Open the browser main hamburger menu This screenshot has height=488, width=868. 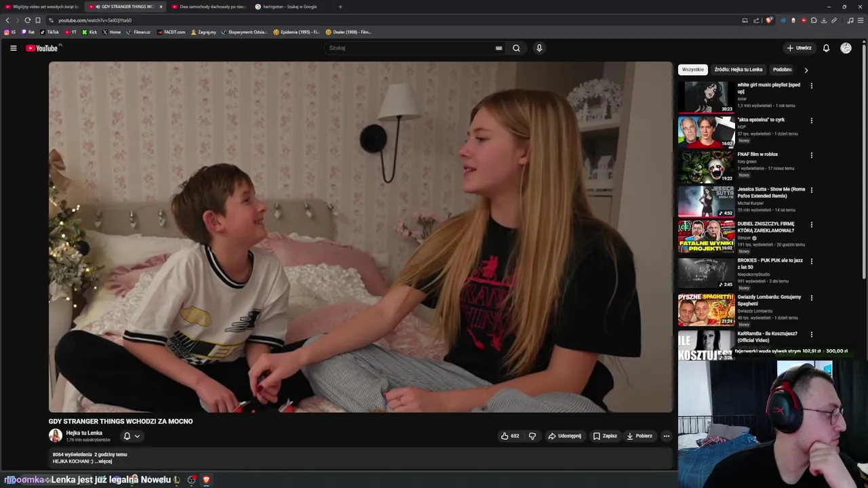click(860, 20)
